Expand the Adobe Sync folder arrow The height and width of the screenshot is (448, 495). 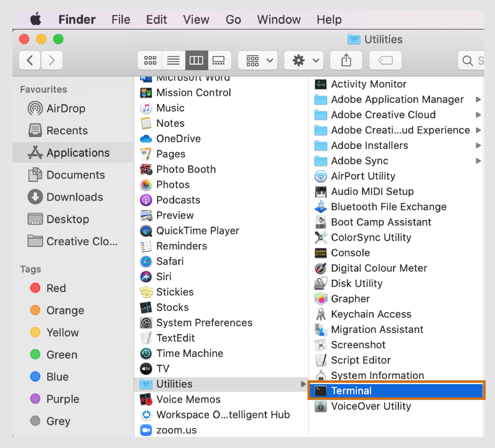478,161
